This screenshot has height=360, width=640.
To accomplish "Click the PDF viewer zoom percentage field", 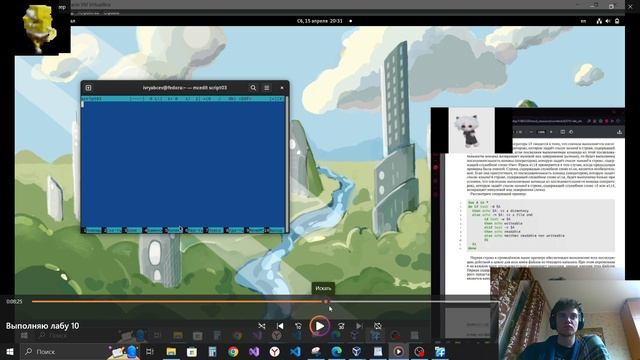I will tap(541, 132).
